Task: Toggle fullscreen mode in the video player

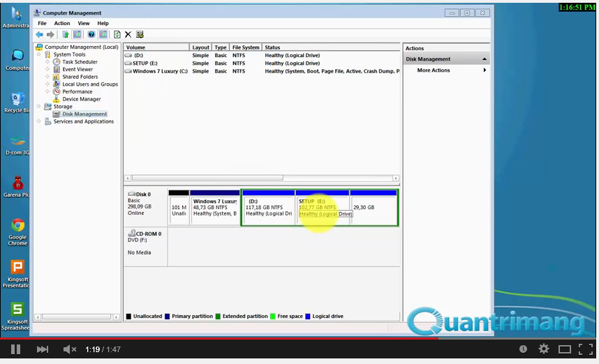Action: 585,349
